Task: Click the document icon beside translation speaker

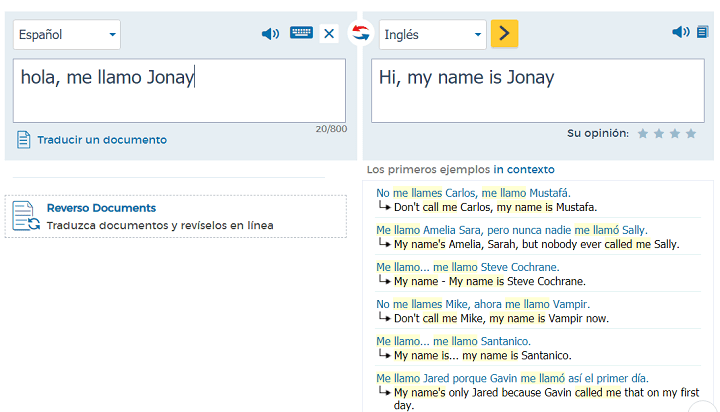Action: click(702, 32)
